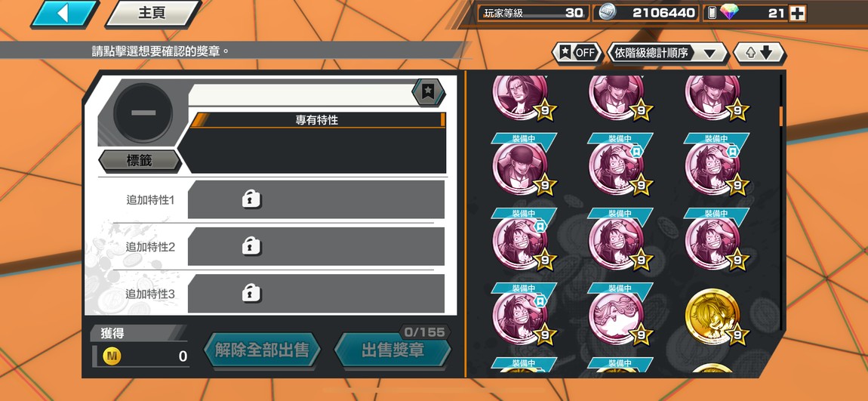Tap the blue back arrow button
The image size is (868, 401).
65,14
